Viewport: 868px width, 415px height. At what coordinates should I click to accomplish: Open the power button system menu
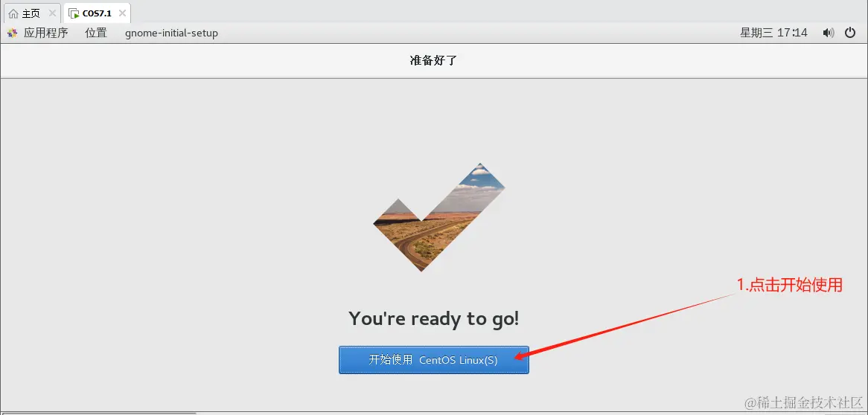click(x=849, y=33)
